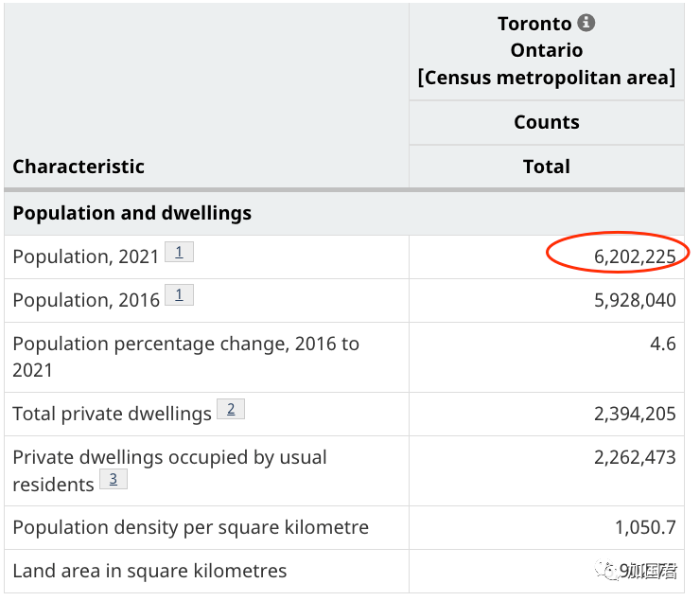Viewport: 700px width, 601px height.
Task: Click the 4.6 percentage change value
Action: point(662,344)
